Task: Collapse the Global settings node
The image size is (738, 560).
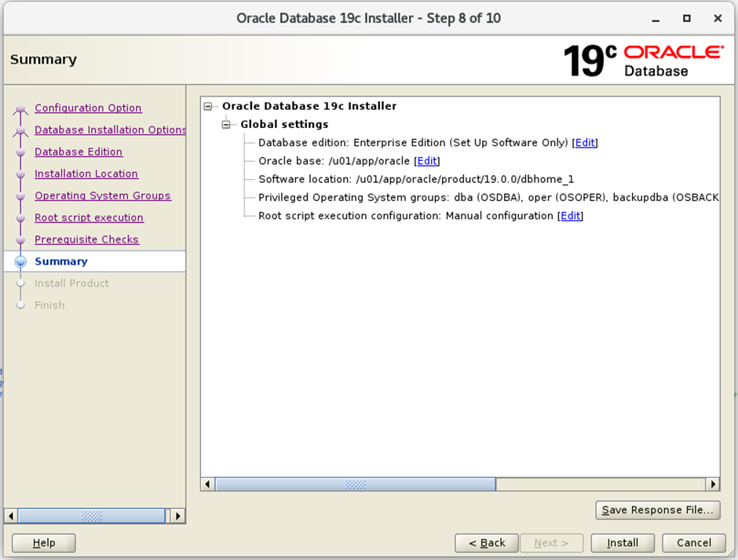Action: click(226, 125)
